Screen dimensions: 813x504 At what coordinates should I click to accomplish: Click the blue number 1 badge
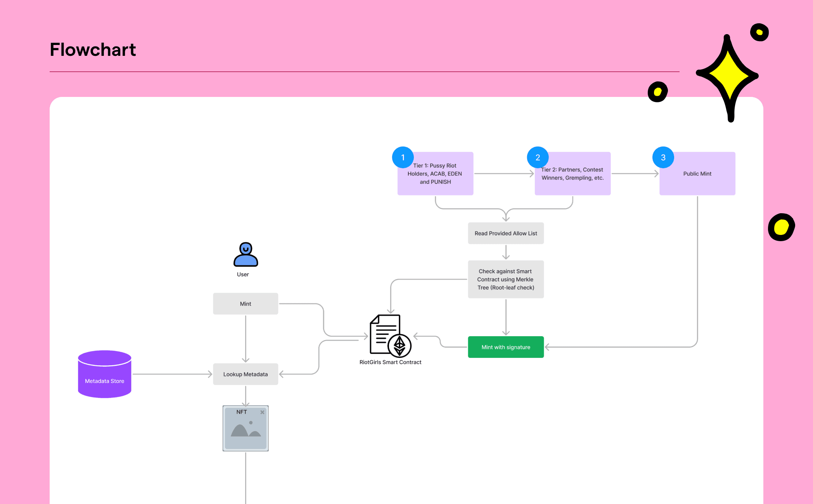(x=403, y=157)
